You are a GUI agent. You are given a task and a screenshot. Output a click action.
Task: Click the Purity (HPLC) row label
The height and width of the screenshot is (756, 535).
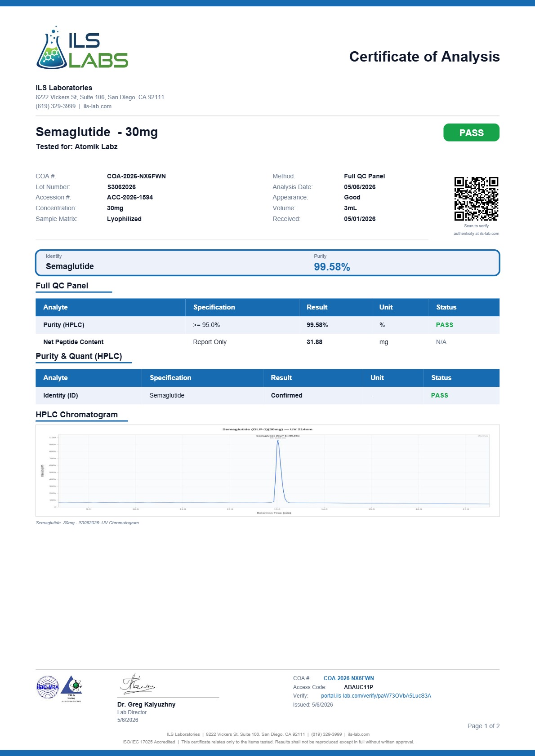pyautogui.click(x=64, y=325)
